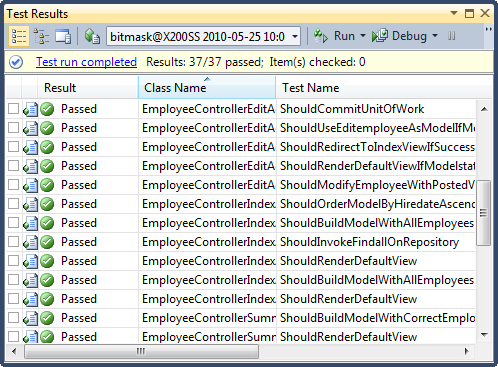Image resolution: width=498 pixels, height=367 pixels.
Task: Click the group-by tree view toolbar icon
Action: click(x=41, y=36)
